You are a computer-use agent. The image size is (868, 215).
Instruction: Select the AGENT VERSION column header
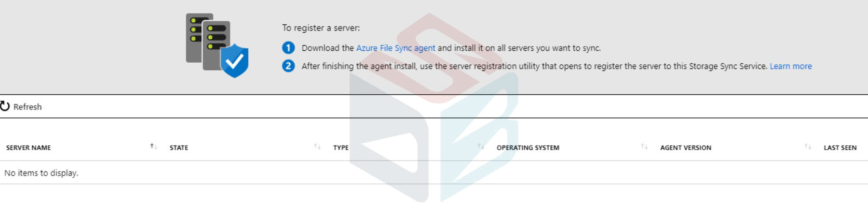[686, 148]
